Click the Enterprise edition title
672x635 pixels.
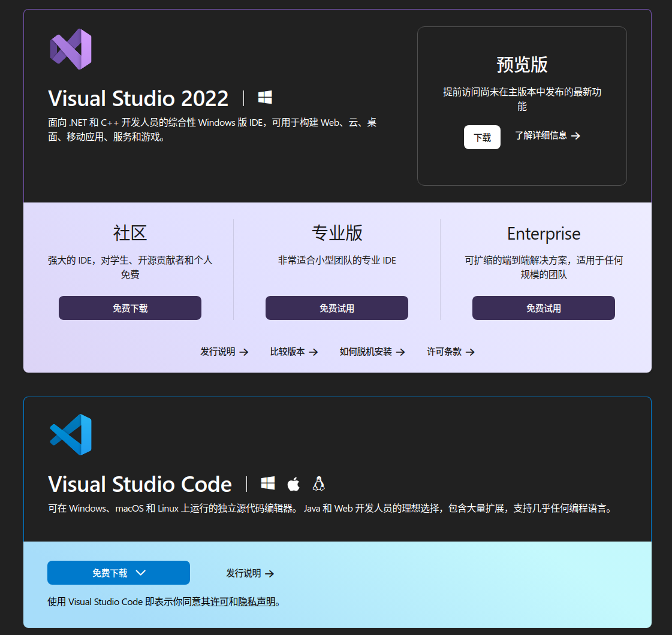click(x=544, y=234)
